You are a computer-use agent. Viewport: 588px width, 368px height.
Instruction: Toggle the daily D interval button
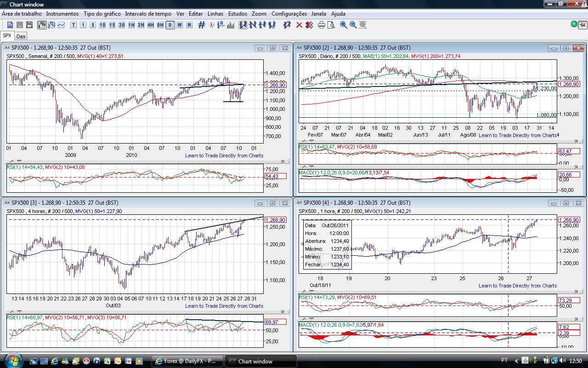(x=170, y=25)
